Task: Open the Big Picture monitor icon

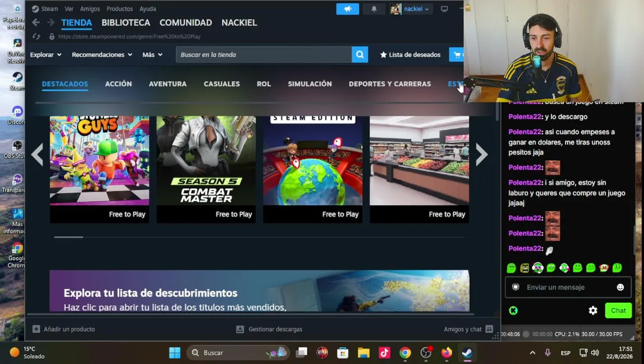Action: coord(444,9)
